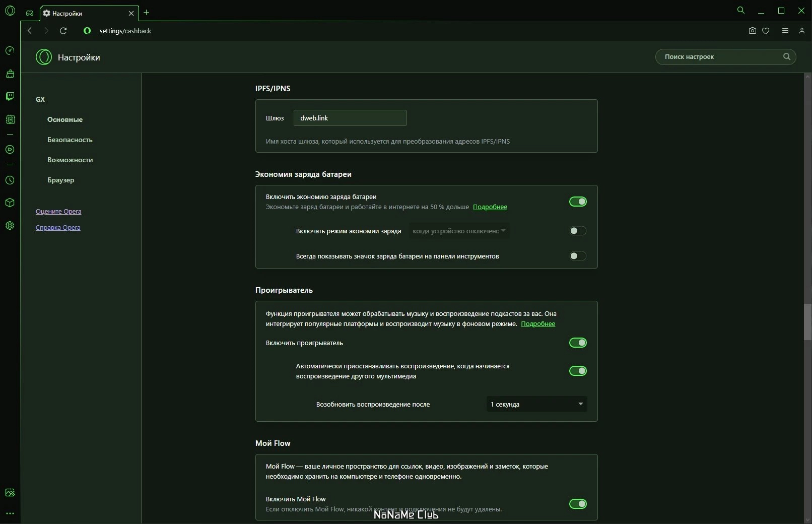Click the Settings gear in the sidebar

10,226
